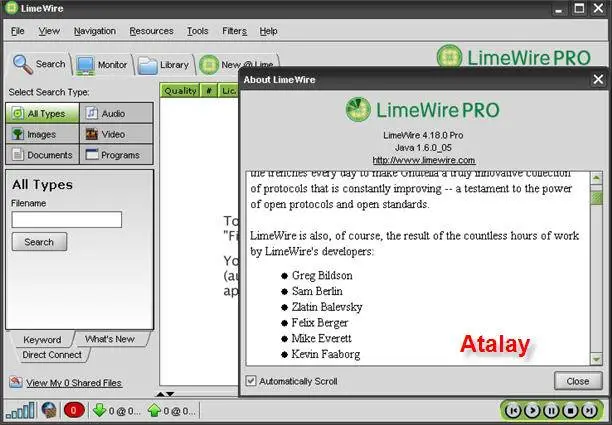Click the connection quality bars icon

pyautogui.click(x=20, y=411)
